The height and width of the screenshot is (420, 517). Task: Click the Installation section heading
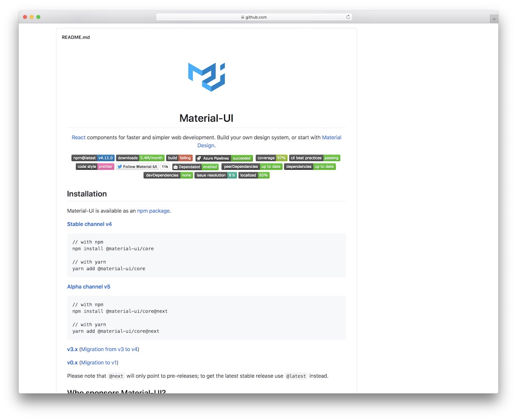pyautogui.click(x=87, y=194)
